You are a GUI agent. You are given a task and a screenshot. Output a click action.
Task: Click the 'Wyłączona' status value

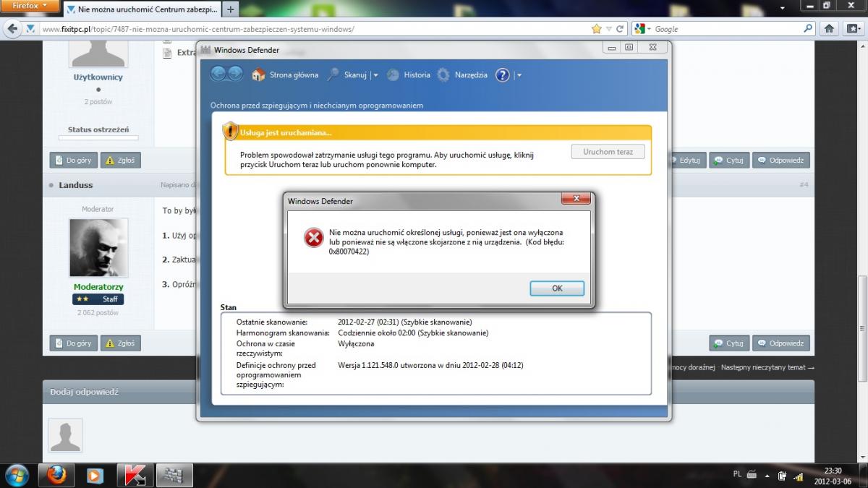point(356,344)
